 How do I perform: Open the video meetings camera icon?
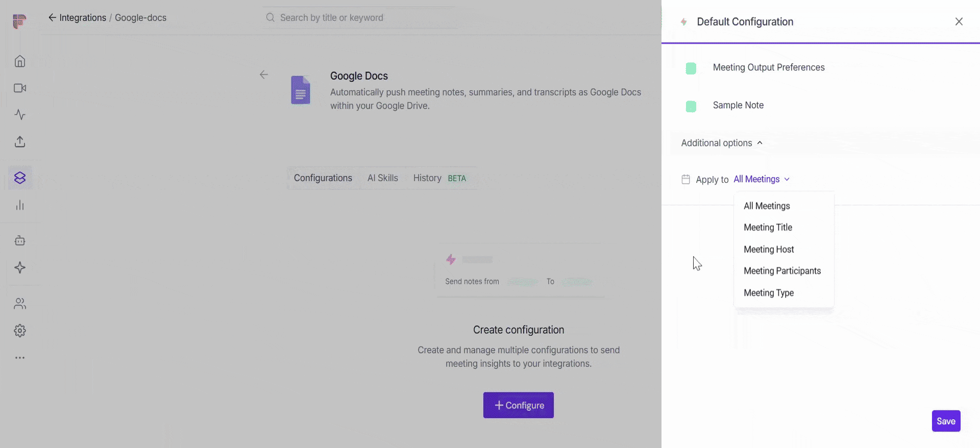pos(20,88)
